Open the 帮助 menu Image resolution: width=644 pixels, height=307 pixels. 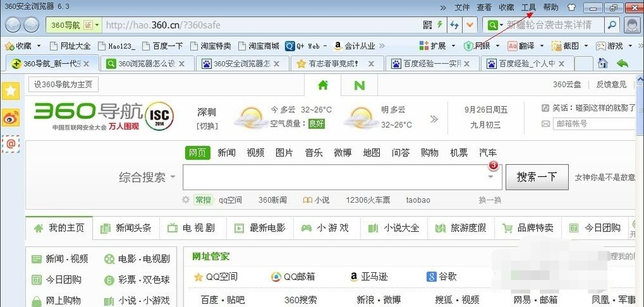point(551,8)
